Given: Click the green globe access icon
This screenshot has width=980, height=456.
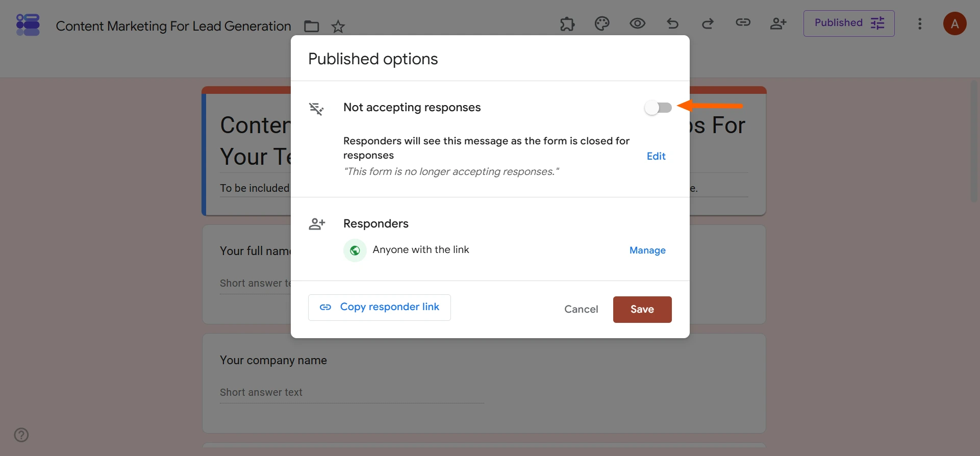Looking at the screenshot, I should point(355,250).
